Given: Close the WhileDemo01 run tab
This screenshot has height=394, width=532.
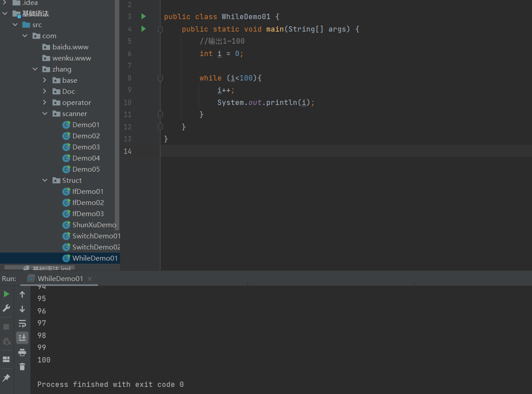Looking at the screenshot, I should tap(90, 279).
